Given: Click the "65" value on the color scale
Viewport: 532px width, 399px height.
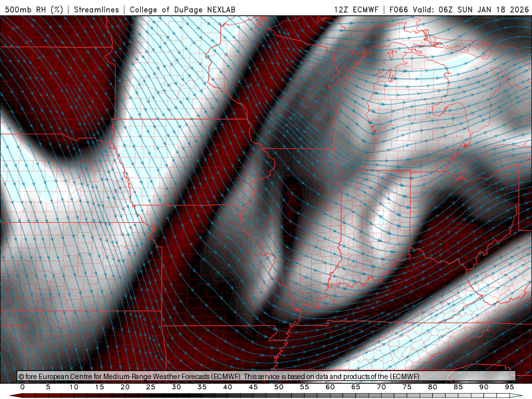Looking at the screenshot, I should tap(356, 387).
